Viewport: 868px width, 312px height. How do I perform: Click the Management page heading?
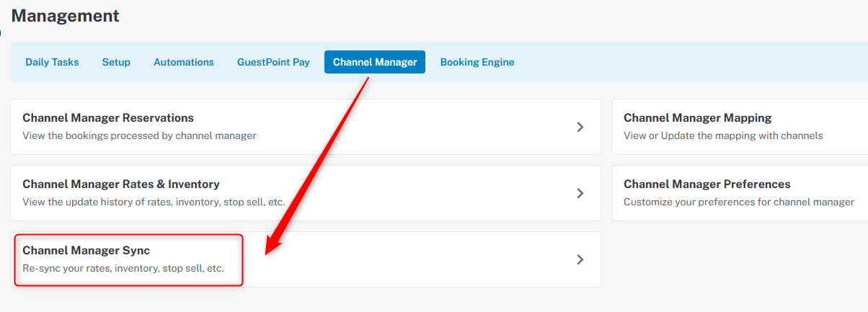click(x=66, y=15)
